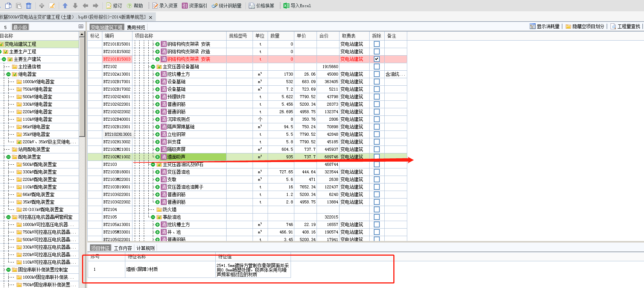
Task: Click left tree scrollbar up arrow
Action: 82,34
